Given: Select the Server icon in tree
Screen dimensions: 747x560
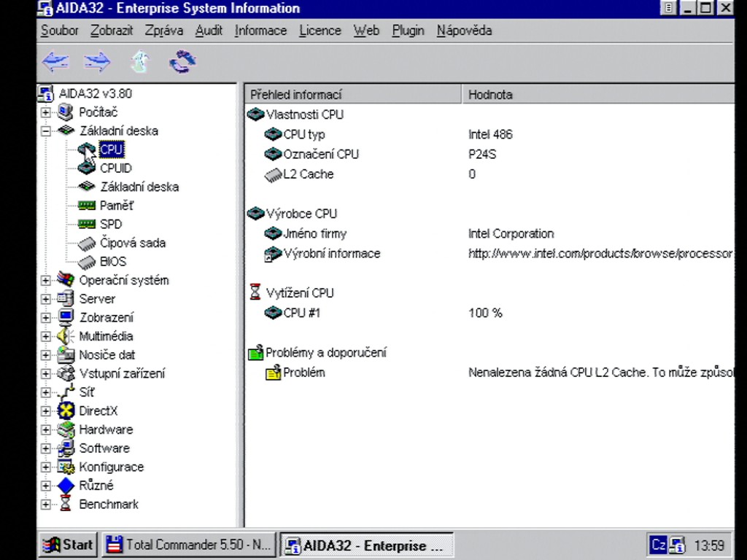Looking at the screenshot, I should (66, 298).
